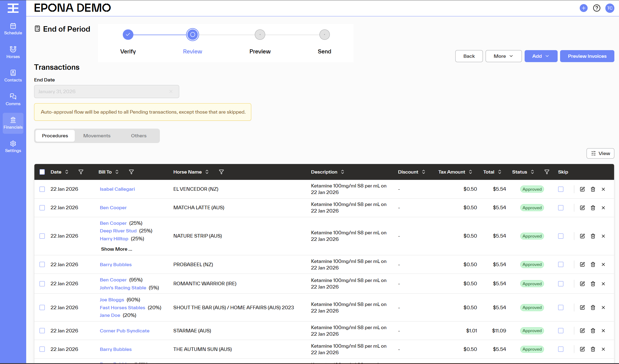
Task: Click the blue plus icon in header
Action: pos(584,8)
